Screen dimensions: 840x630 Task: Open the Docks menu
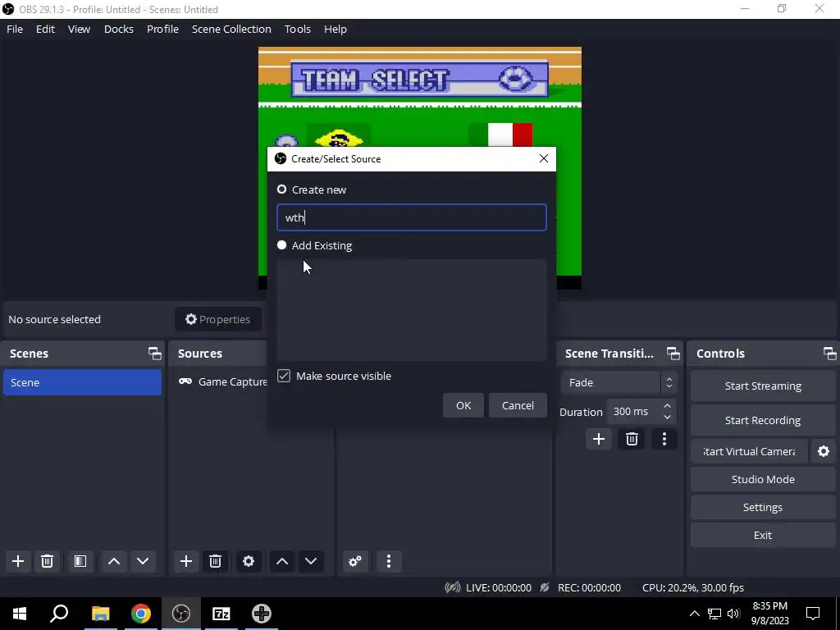point(118,29)
